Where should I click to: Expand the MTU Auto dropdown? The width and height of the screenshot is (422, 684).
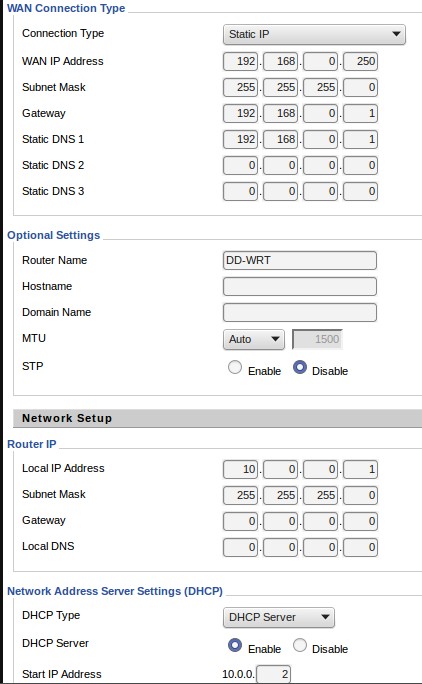click(x=254, y=339)
